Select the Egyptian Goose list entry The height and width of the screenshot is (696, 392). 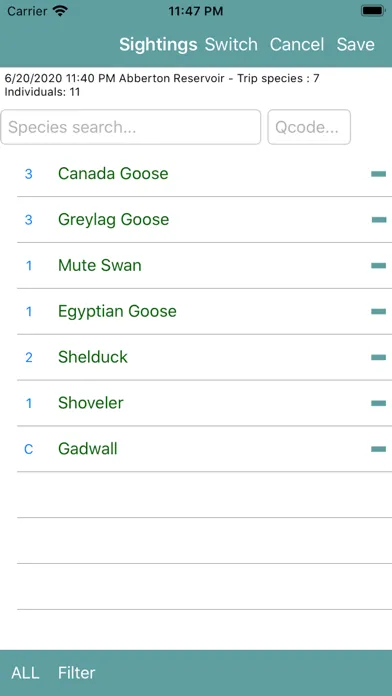(204, 312)
